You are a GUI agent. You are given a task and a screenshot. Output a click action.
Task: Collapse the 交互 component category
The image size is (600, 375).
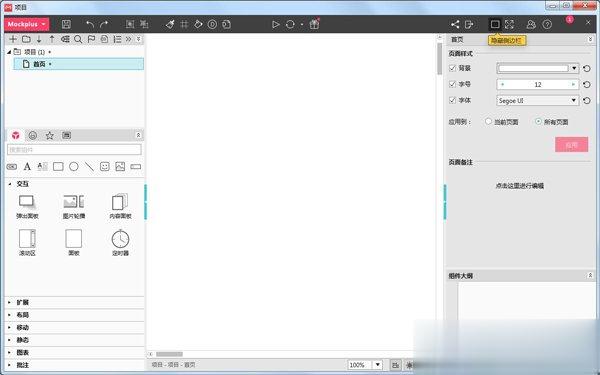10,184
